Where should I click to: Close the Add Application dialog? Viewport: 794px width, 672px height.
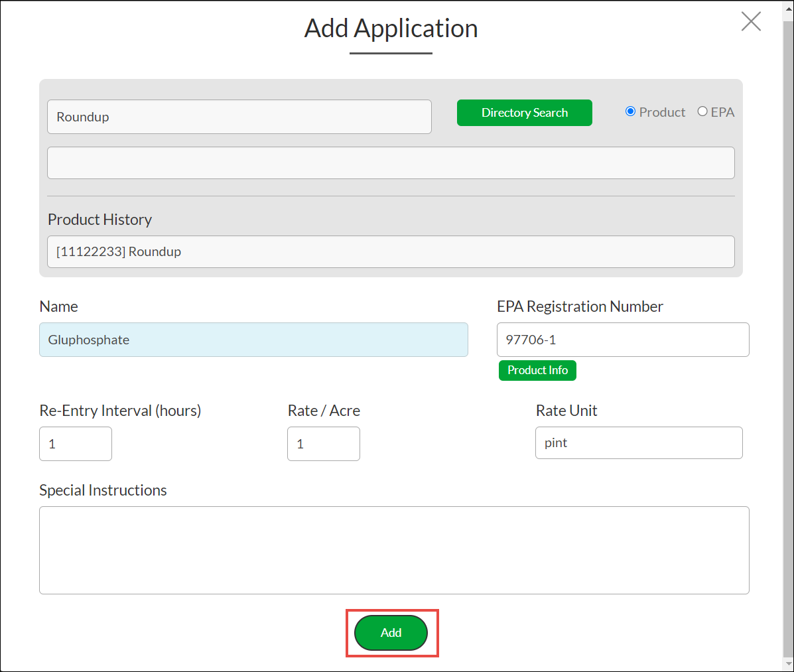751,21
